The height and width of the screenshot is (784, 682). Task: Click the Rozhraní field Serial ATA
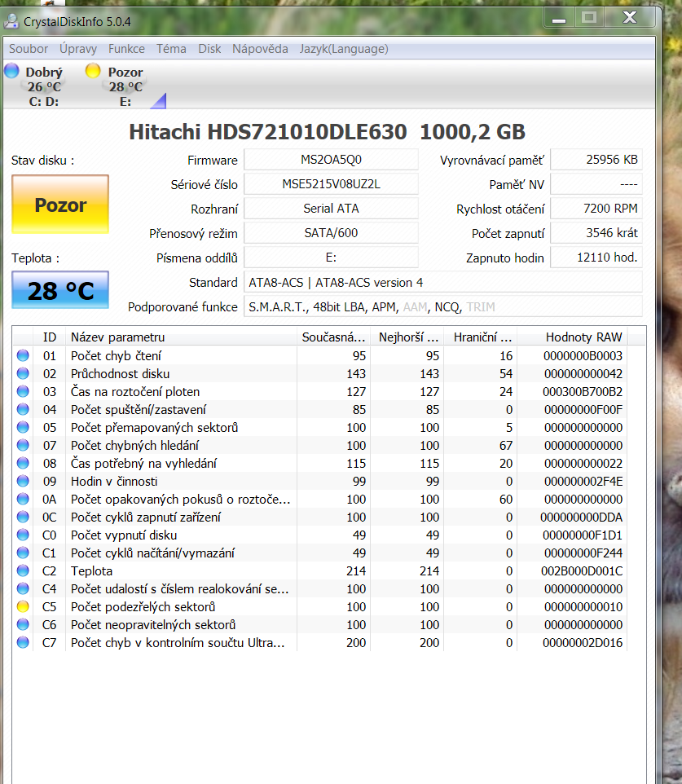pos(331,209)
